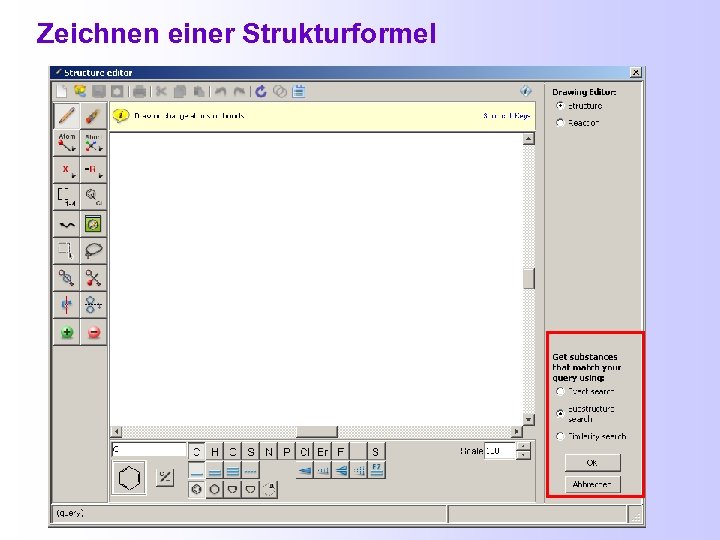The image size is (720, 540).
Task: Pick the Cl atom button
Action: (x=304, y=452)
